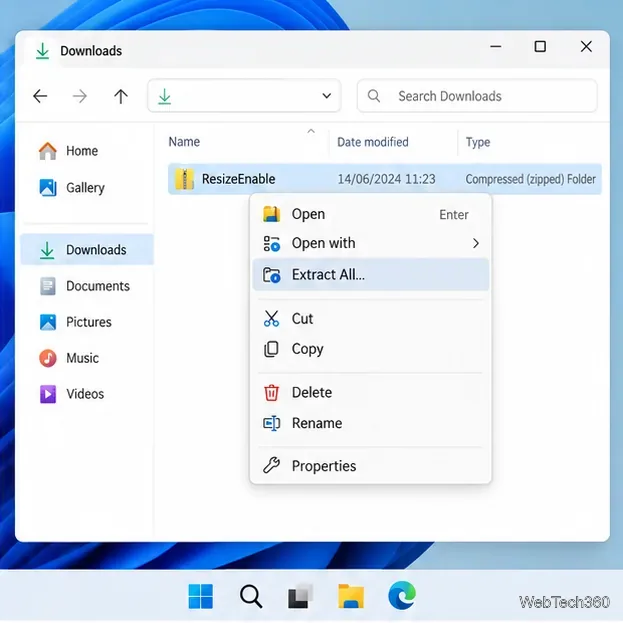Click the scissors Cut icon
This screenshot has width=623, height=623.
click(271, 318)
